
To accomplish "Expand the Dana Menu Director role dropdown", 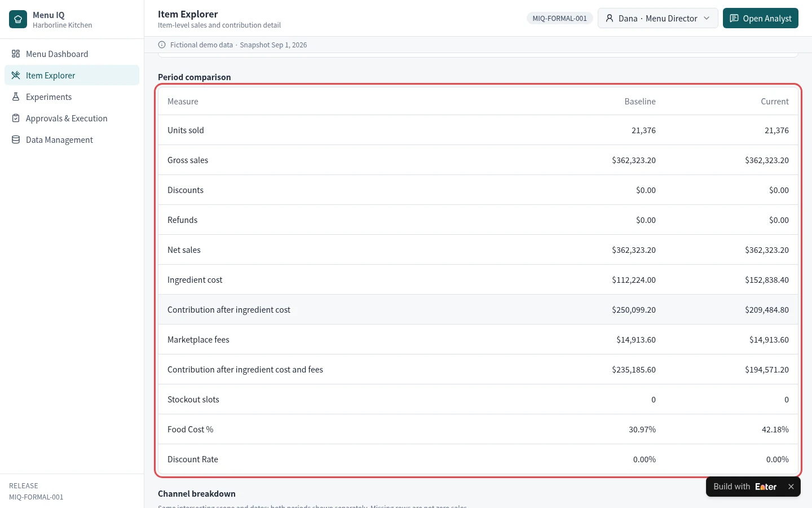I will pos(657,19).
